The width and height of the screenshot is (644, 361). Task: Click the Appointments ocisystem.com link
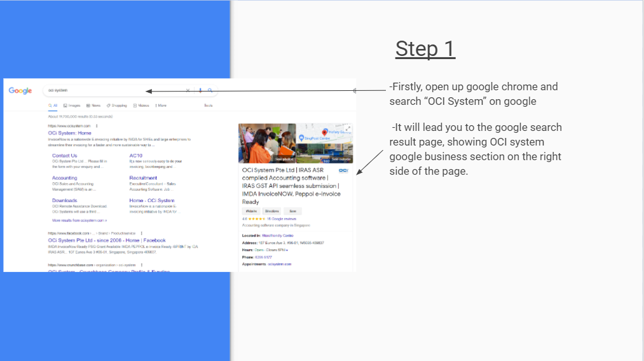[279, 264]
